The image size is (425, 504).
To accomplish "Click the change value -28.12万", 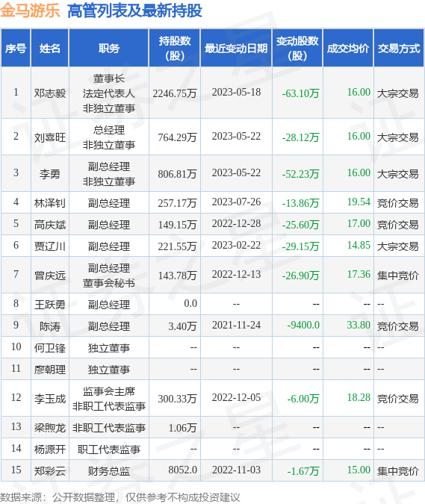I will click(300, 137).
